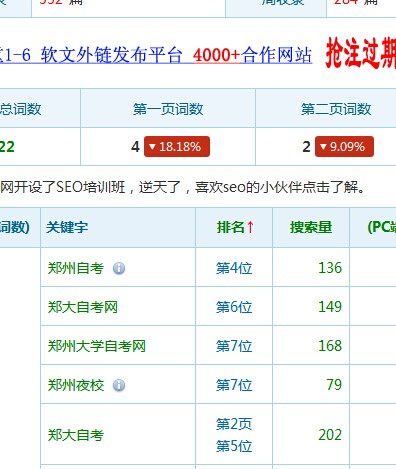Open the red 抢注过期 ad link
The height and width of the screenshot is (469, 396).
coord(361,53)
